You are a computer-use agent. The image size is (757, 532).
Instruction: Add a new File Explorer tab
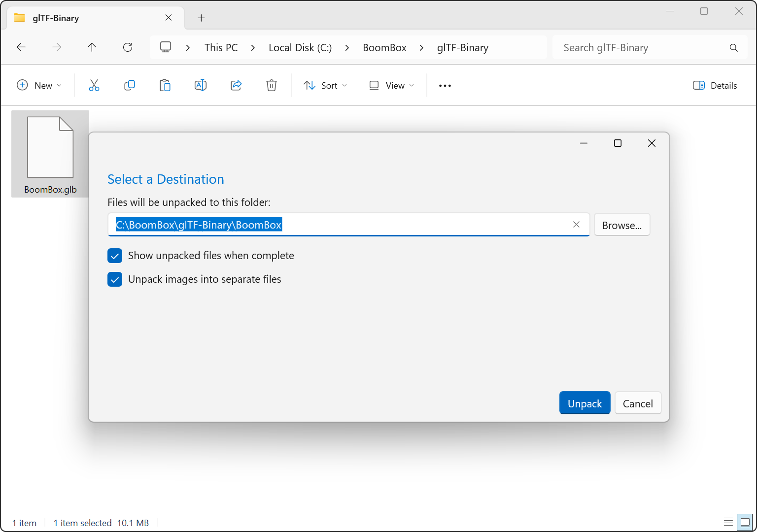[x=201, y=18]
